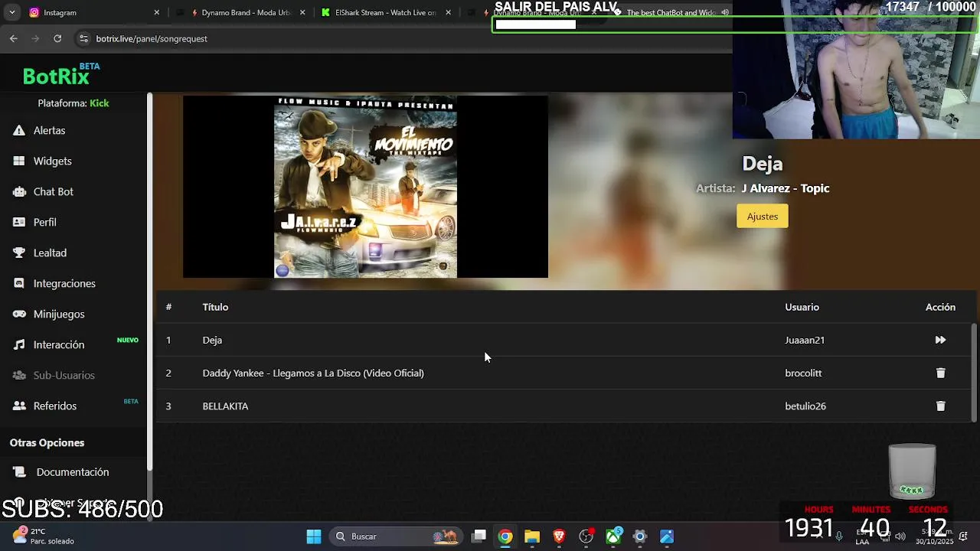Click the Documentación book icon
This screenshot has width=980, height=551.
[x=20, y=472]
